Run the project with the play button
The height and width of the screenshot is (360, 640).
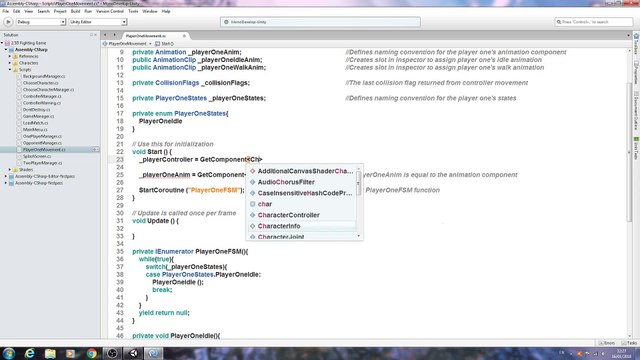pyautogui.click(x=8, y=22)
